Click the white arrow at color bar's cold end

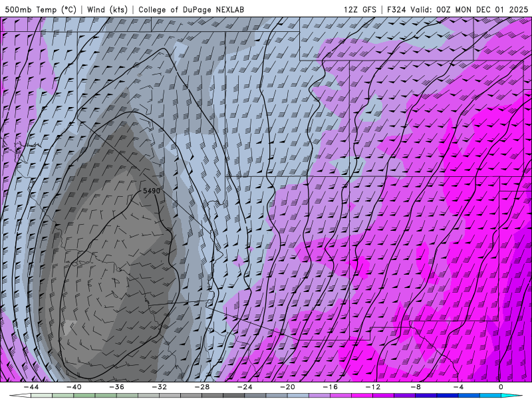(x=20, y=396)
